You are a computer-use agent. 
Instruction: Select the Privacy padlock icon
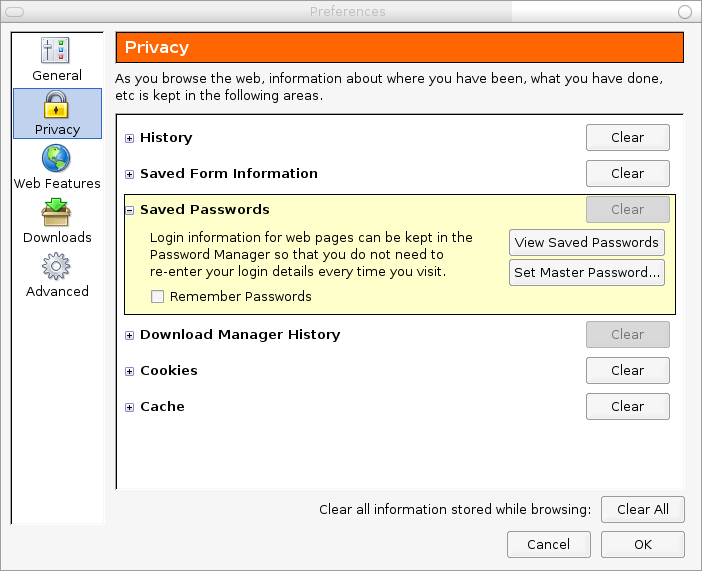57,105
